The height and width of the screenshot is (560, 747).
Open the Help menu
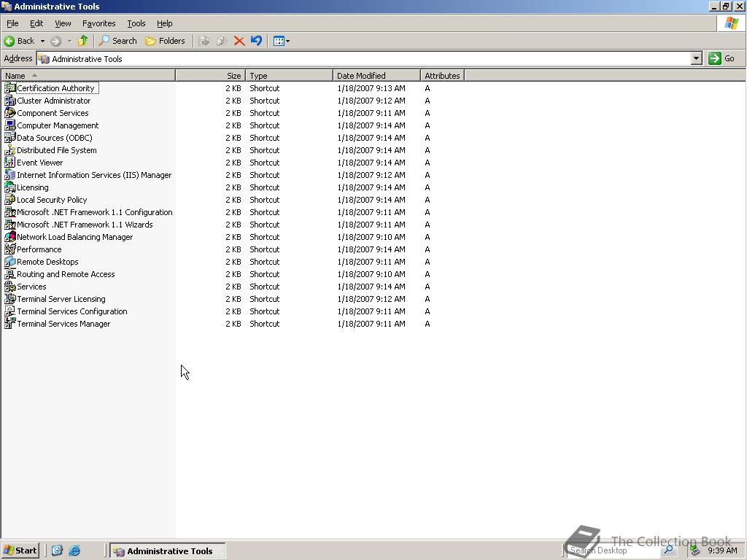(164, 23)
